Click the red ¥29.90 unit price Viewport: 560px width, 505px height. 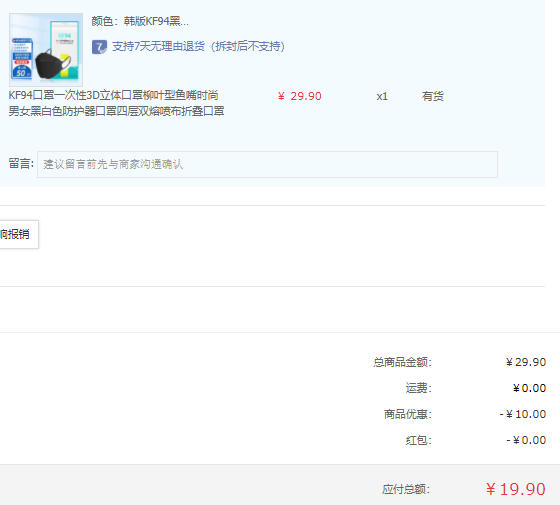click(300, 96)
